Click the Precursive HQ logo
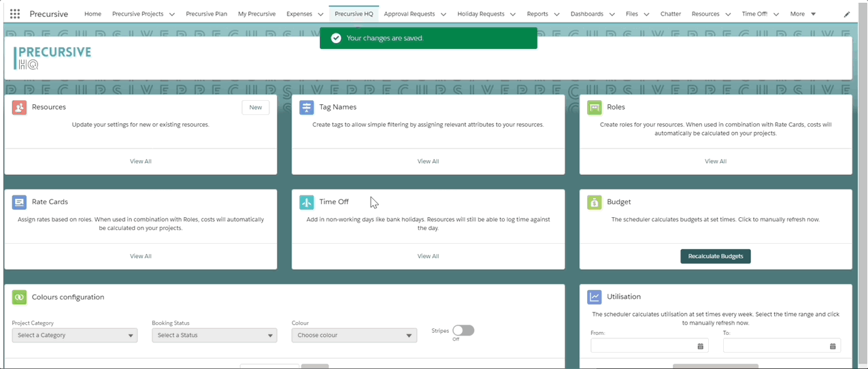Viewport: 868px width, 369px height. (52, 58)
